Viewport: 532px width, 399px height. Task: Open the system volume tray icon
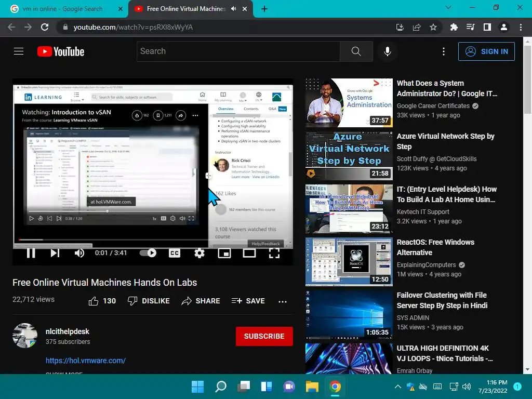point(467,387)
